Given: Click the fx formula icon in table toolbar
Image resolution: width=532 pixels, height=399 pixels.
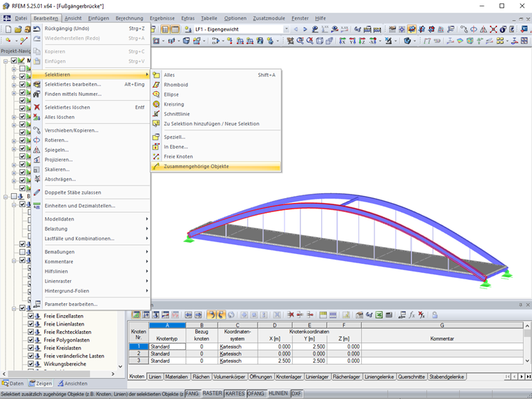Looking at the screenshot, I should point(412,315).
